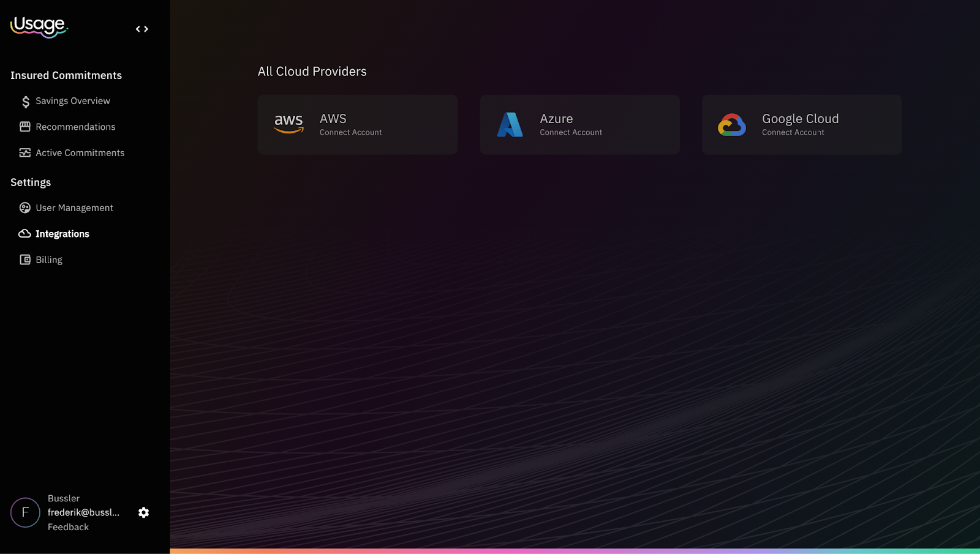The width and height of the screenshot is (980, 554).
Task: Connect an AWS account card
Action: point(358,124)
